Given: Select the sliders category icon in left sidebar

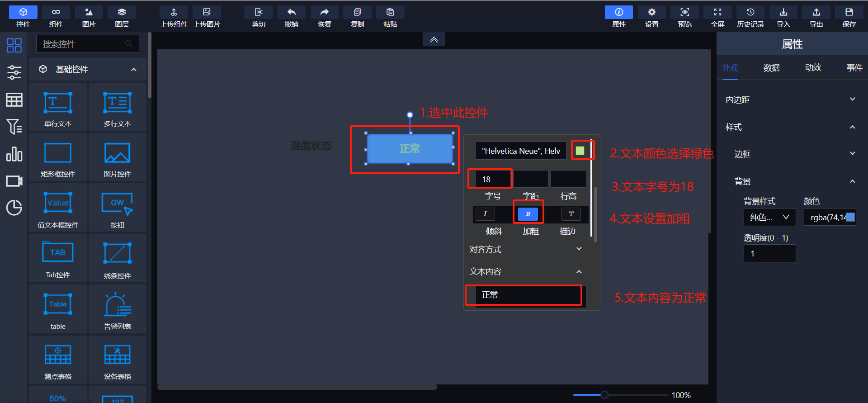Looking at the screenshot, I should [14, 72].
